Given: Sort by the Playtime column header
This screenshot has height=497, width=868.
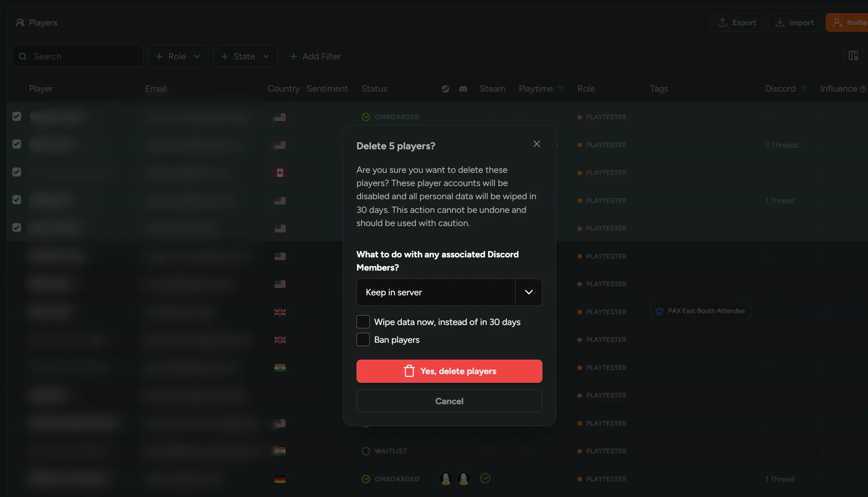Looking at the screenshot, I should pos(535,89).
